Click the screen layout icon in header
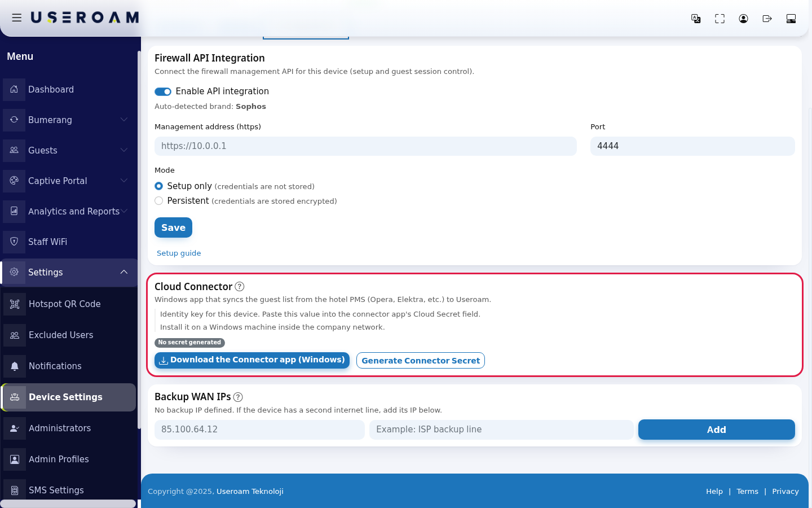This screenshot has height=508, width=812. (x=791, y=19)
